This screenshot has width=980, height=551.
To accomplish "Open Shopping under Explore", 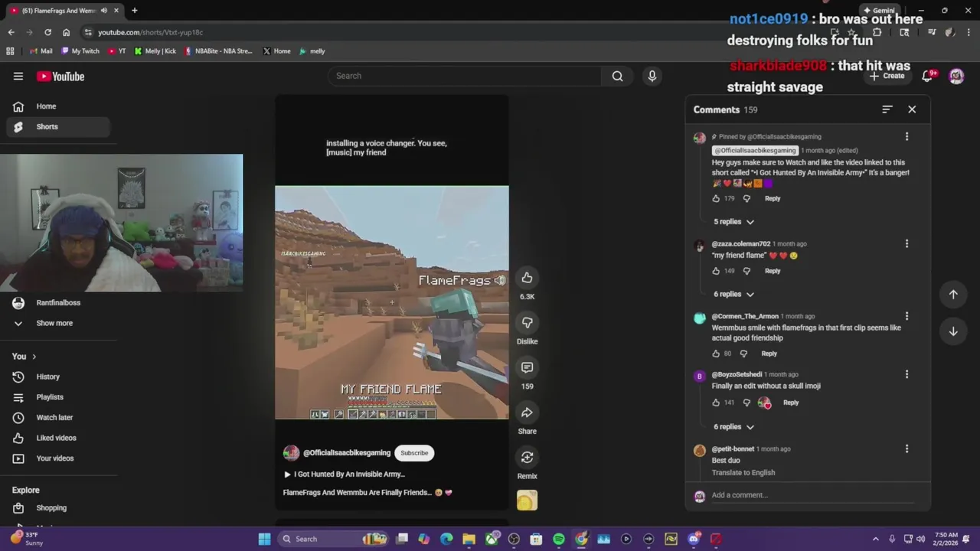I will click(58, 508).
